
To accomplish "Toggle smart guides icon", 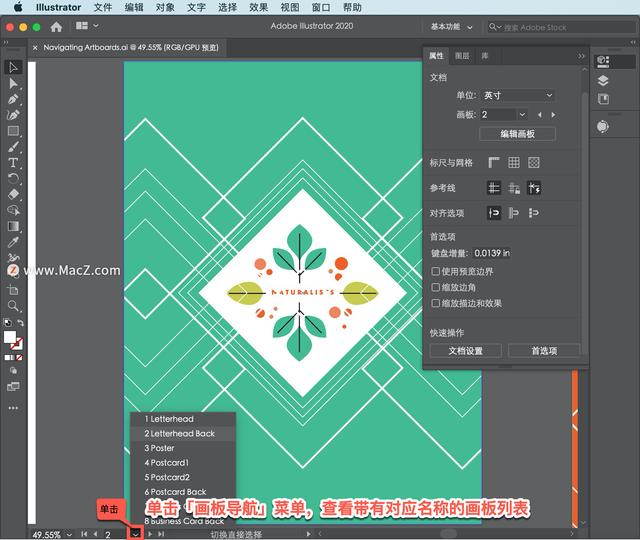I will 534,188.
